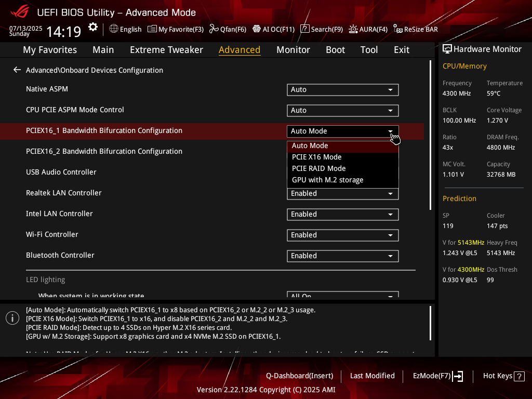This screenshot has height=399, width=532.
Task: Click the Prediction heading
Action: pyautogui.click(x=459, y=198)
